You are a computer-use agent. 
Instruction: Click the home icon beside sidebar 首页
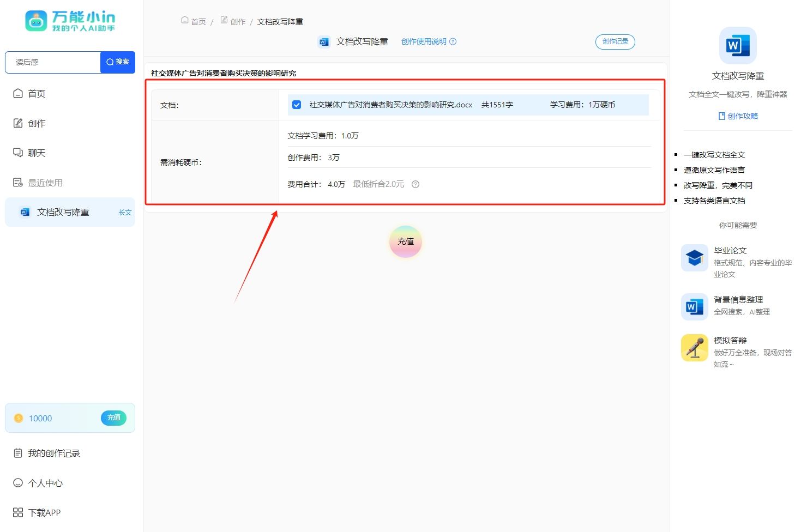pyautogui.click(x=18, y=93)
